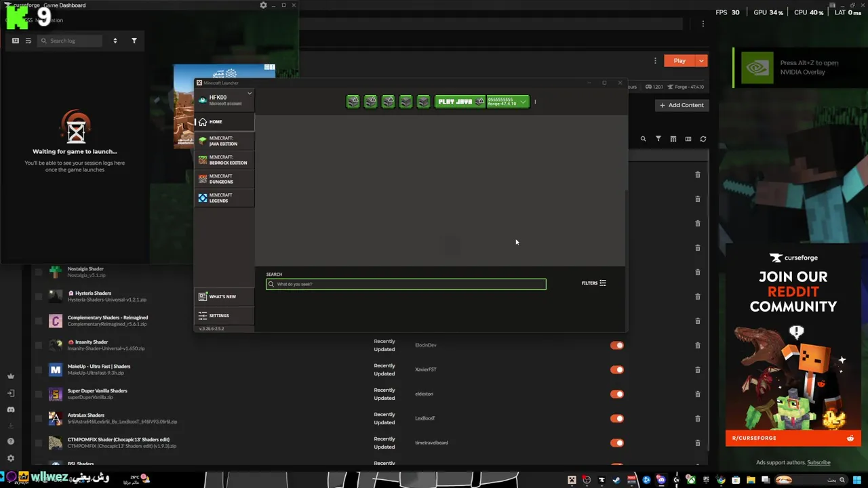Expand the forge-47.4.10 version dropdown
Viewport: 868px width, 488px height.
pyautogui.click(x=508, y=102)
